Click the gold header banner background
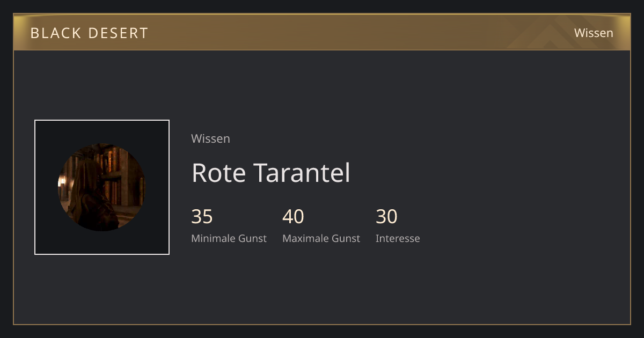The height and width of the screenshot is (338, 644). coord(322,32)
